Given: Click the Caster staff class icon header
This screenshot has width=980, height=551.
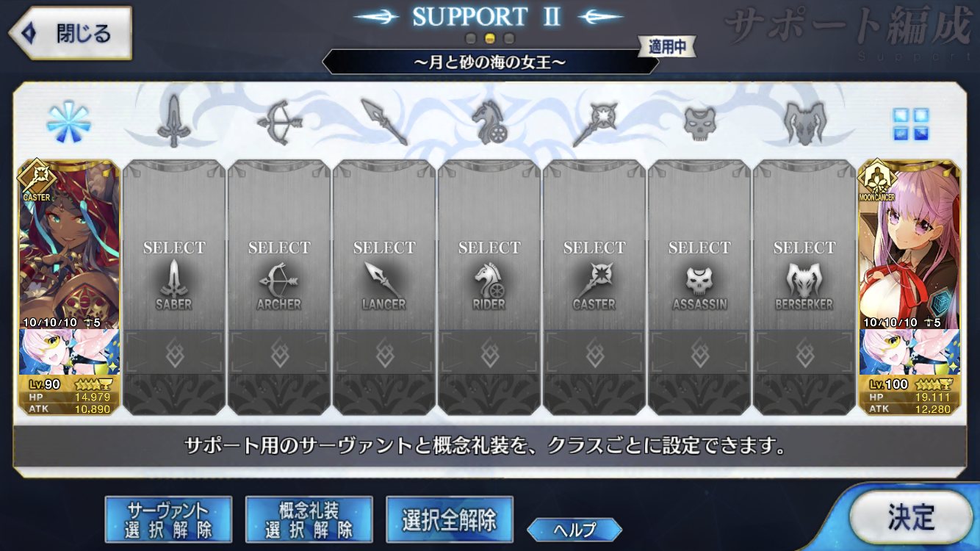Looking at the screenshot, I should coord(594,123).
